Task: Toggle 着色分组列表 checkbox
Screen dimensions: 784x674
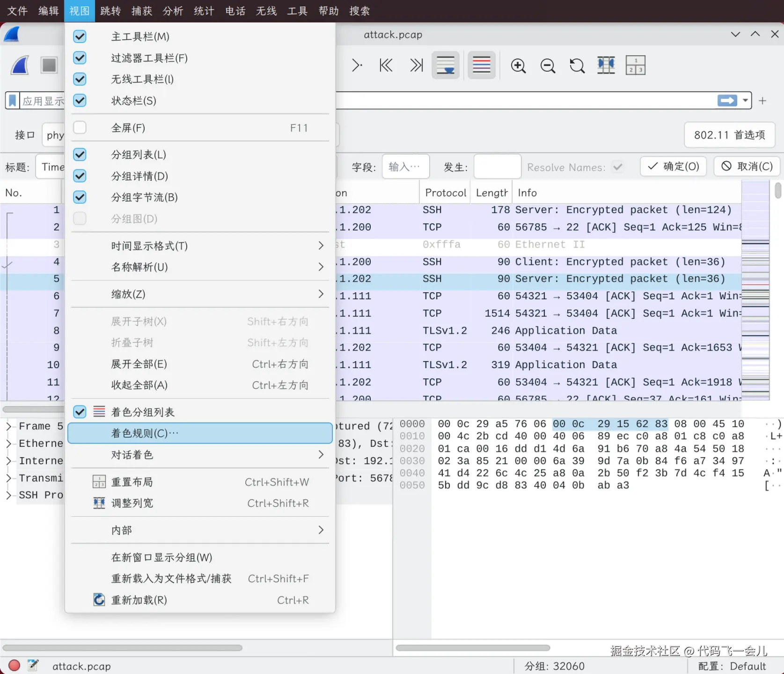Action: (80, 412)
